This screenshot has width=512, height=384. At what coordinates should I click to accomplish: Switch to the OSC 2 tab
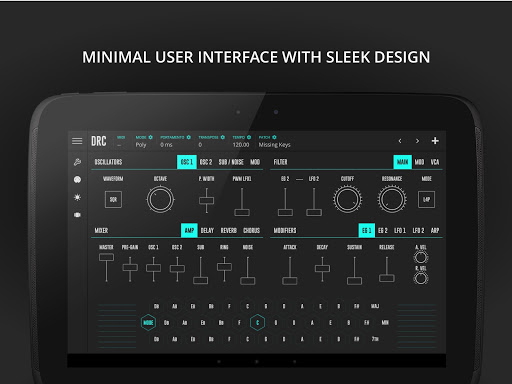206,162
